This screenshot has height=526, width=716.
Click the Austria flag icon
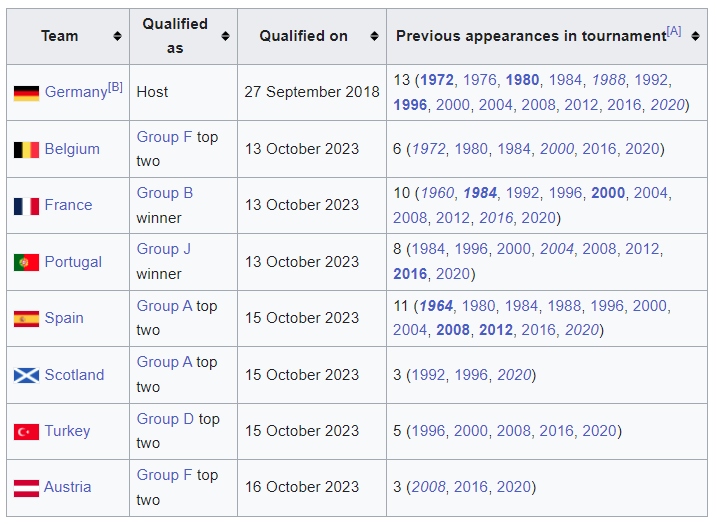26,488
